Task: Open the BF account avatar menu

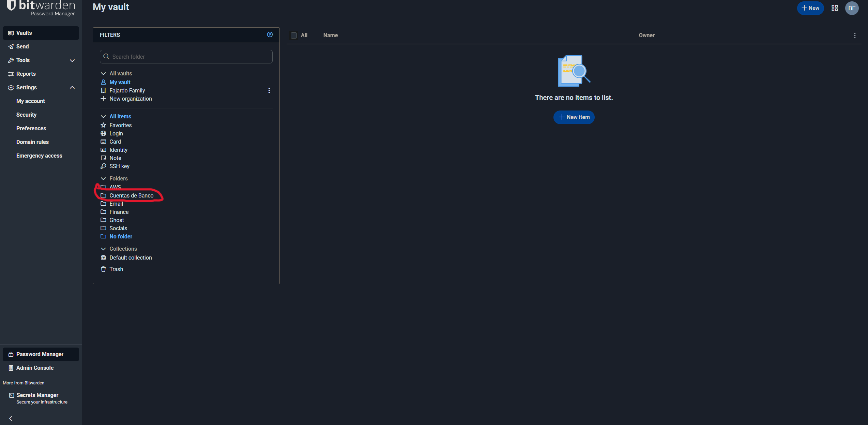Action: (x=851, y=8)
